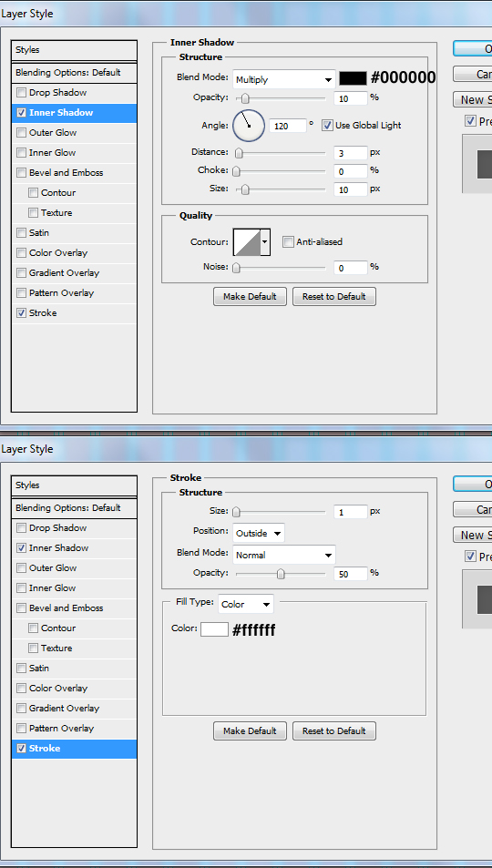Click the Angle value field
The height and width of the screenshot is (868, 492).
coord(288,126)
